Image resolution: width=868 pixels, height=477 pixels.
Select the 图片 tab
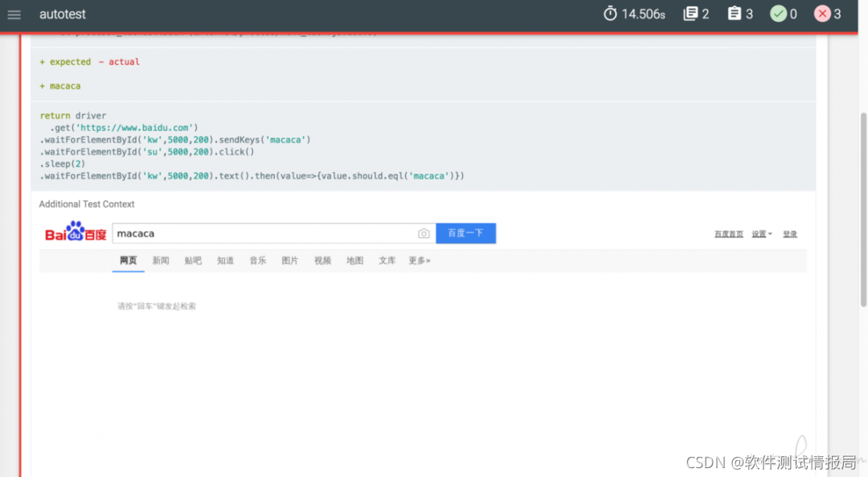(x=290, y=261)
